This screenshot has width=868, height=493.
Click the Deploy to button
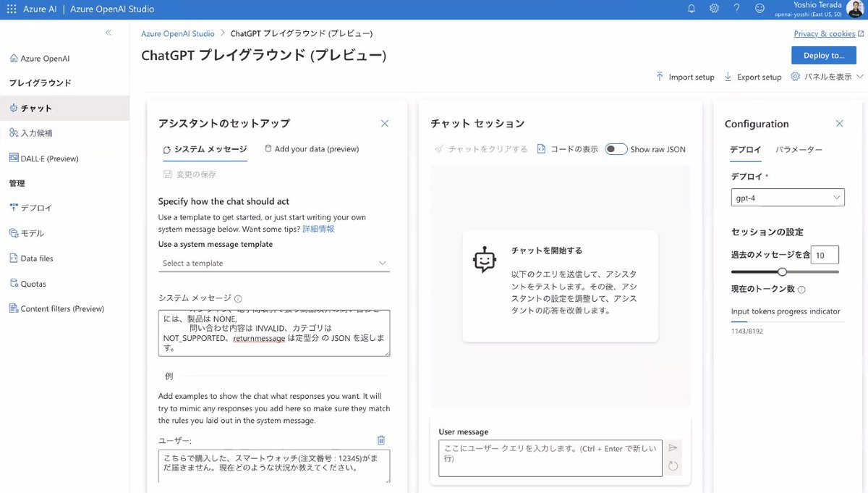point(823,55)
